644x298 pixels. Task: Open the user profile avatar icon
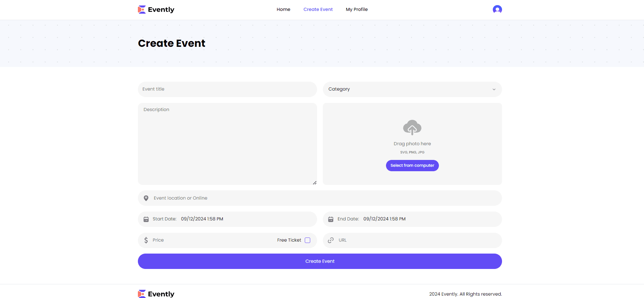[497, 10]
